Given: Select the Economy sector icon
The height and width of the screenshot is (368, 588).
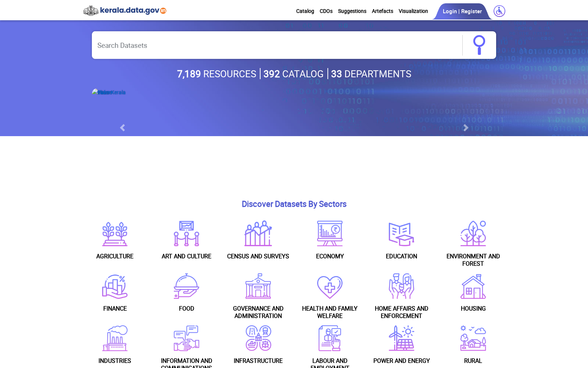Looking at the screenshot, I should (x=330, y=233).
